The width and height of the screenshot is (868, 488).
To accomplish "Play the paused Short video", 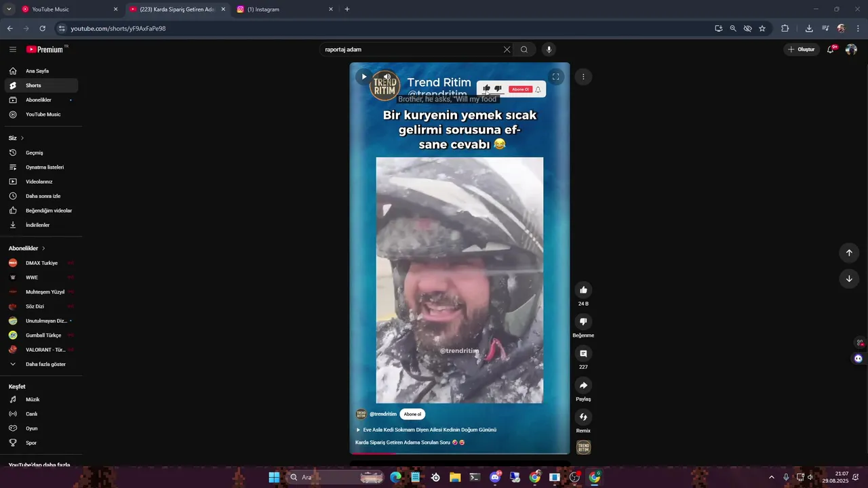I will point(363,77).
